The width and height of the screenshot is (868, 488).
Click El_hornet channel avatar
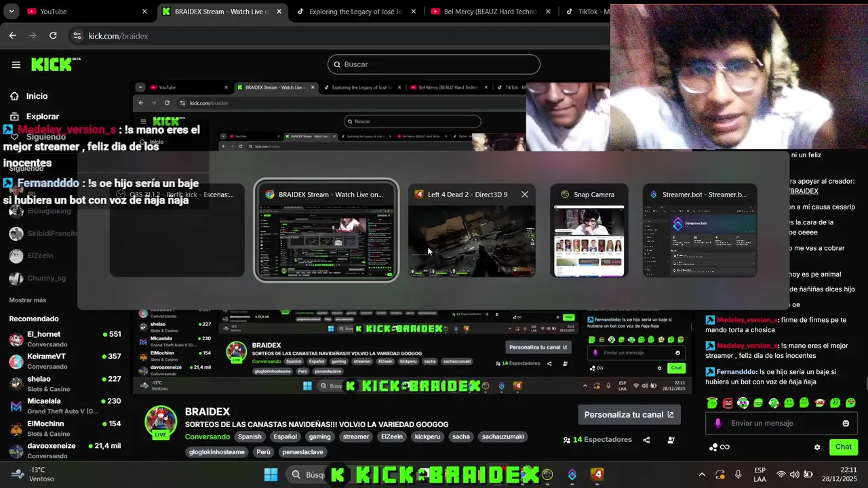pos(16,340)
